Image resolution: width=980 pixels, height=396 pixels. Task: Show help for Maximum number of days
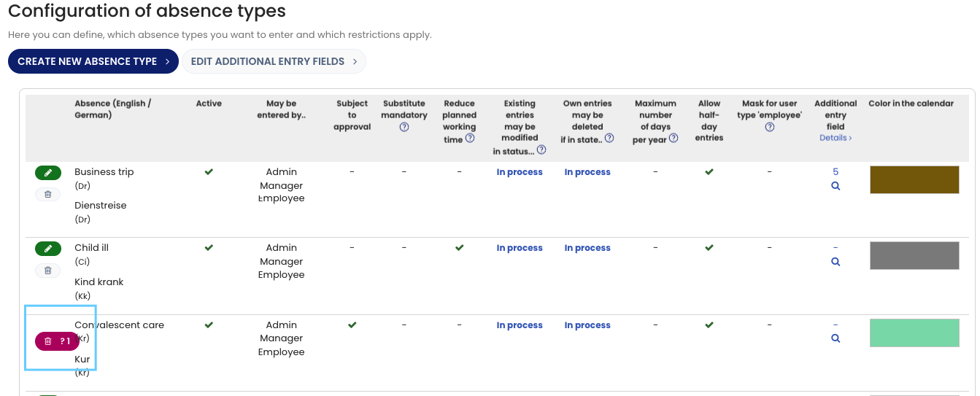[x=674, y=139]
